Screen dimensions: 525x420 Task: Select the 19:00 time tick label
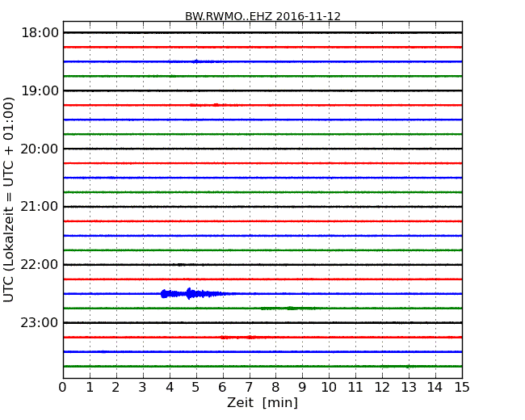(40, 90)
